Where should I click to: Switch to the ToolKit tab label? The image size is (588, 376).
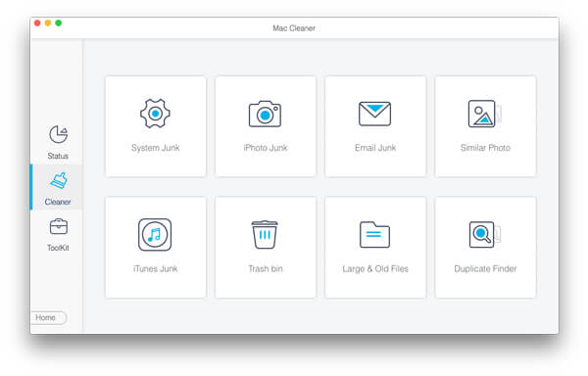point(58,248)
